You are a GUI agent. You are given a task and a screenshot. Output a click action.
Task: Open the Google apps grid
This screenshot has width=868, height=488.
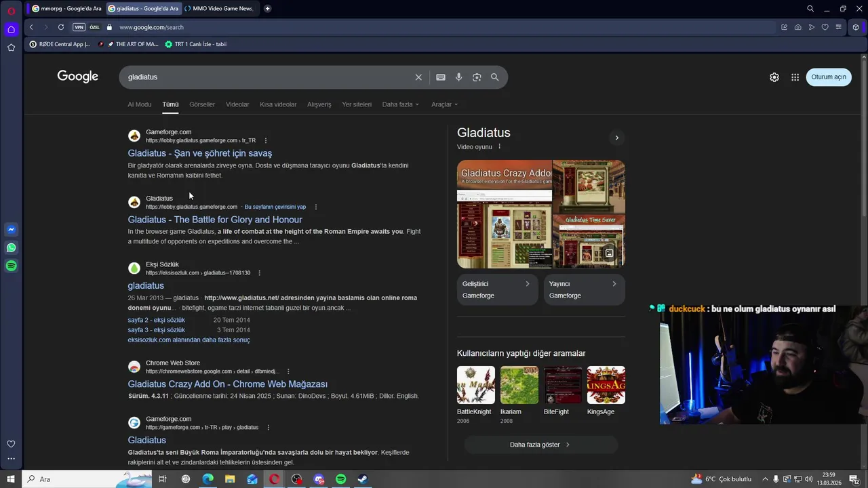click(795, 77)
